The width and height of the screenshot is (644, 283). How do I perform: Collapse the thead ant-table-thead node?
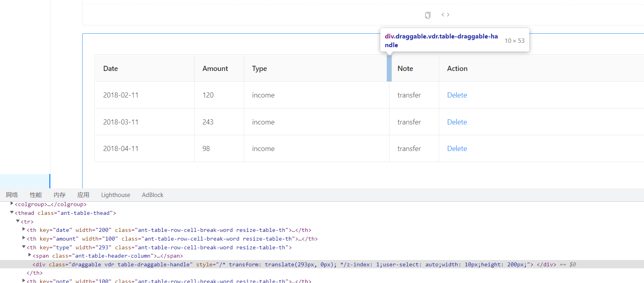tap(12, 212)
